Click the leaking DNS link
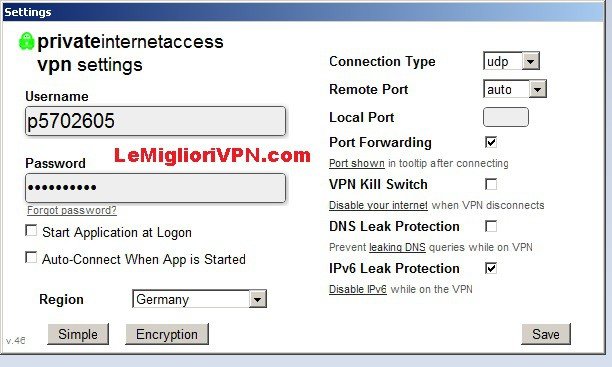 (x=397, y=247)
